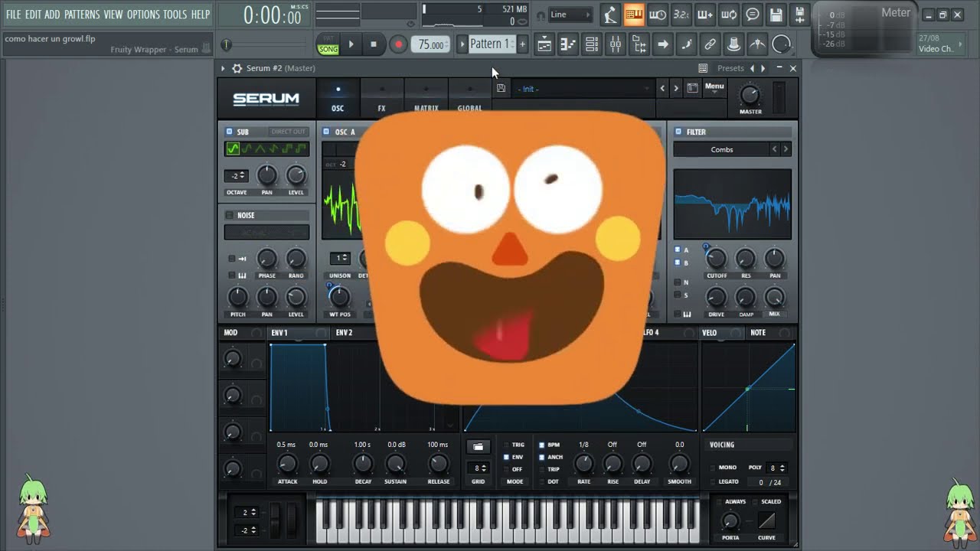
Task: Click the grid icon left of Presets
Action: point(703,68)
